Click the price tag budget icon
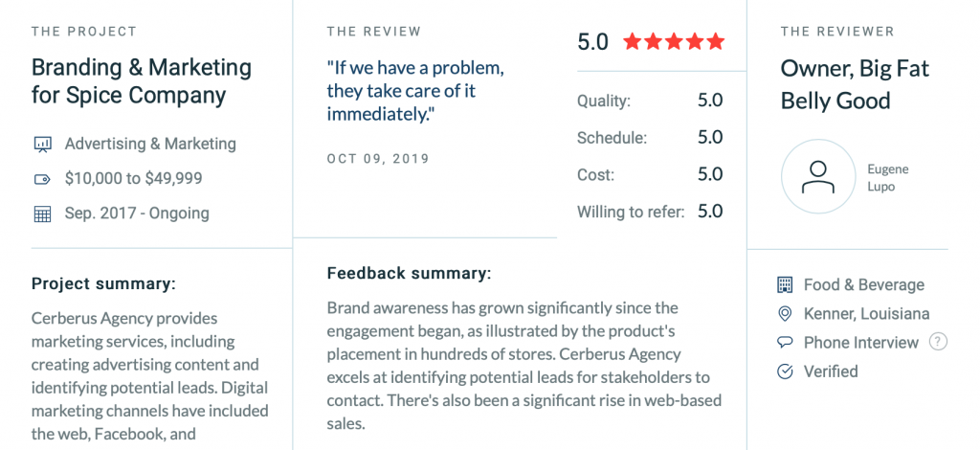 click(x=42, y=179)
